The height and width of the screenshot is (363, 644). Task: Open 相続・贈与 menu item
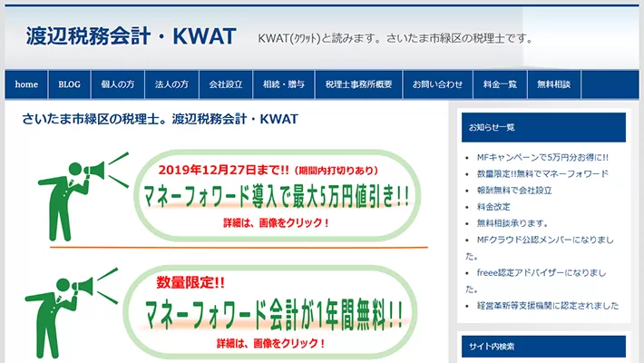point(283,84)
